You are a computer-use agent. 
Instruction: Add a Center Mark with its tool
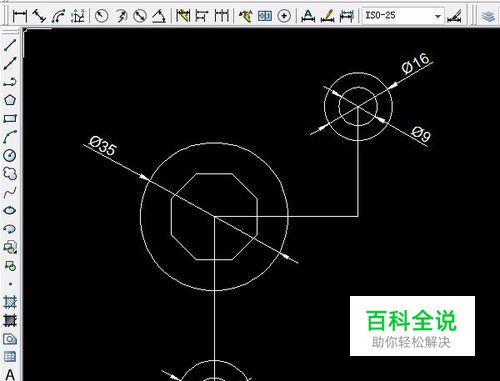[284, 16]
